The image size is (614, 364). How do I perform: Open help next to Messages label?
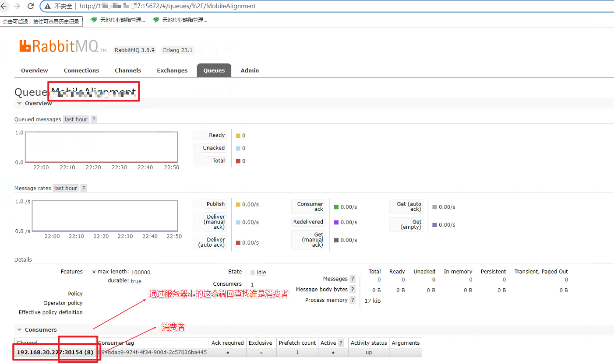tap(353, 279)
